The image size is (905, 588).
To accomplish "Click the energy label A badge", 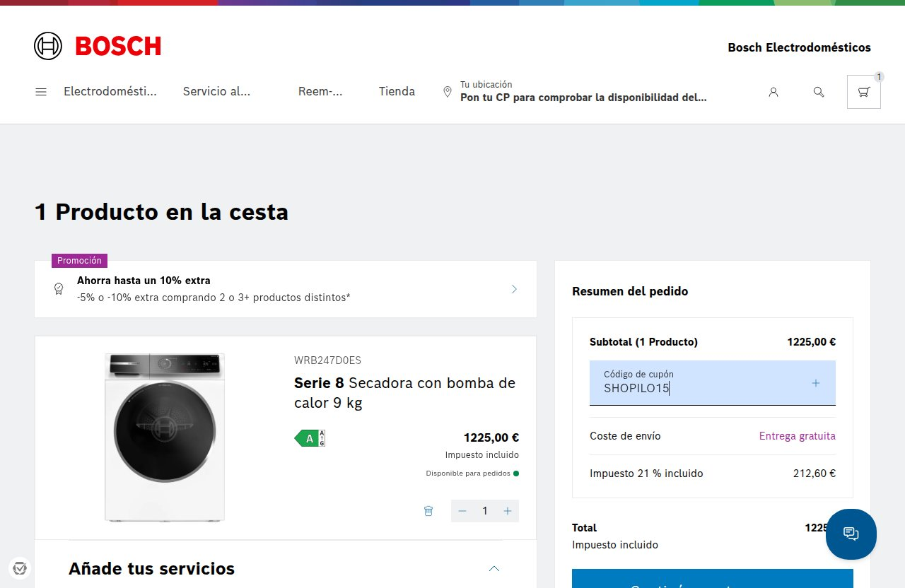I will click(310, 438).
